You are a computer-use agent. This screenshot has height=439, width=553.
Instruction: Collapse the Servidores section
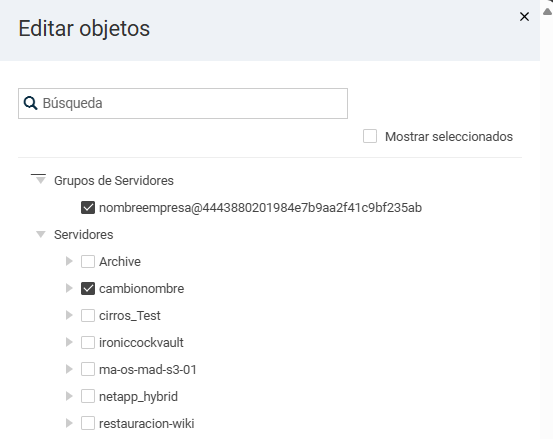tap(41, 234)
